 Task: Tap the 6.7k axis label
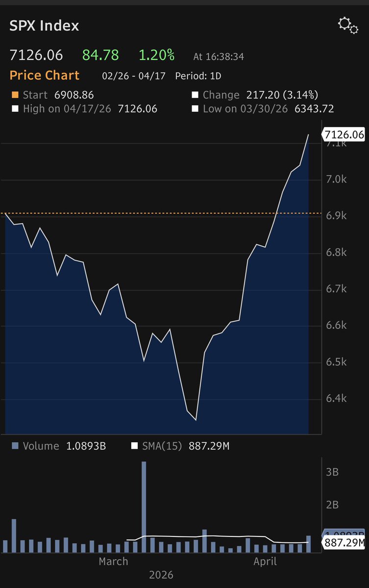(x=336, y=289)
